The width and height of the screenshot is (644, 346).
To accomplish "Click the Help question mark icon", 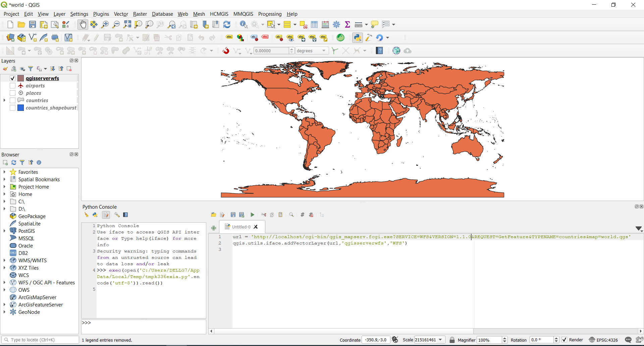I will [x=379, y=51].
